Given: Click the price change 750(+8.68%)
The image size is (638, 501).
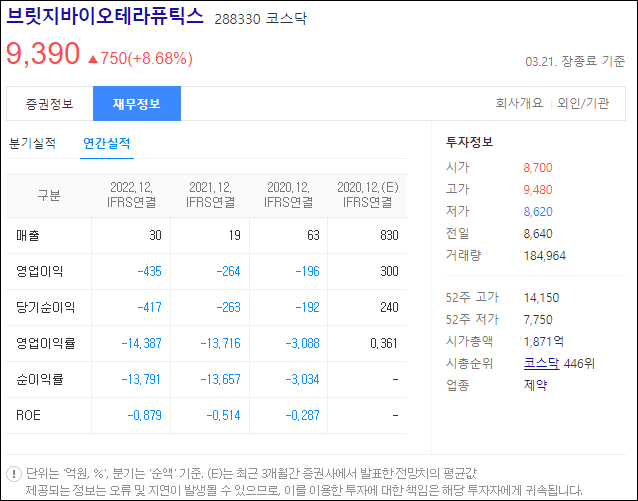Looking at the screenshot, I should click(140, 58).
